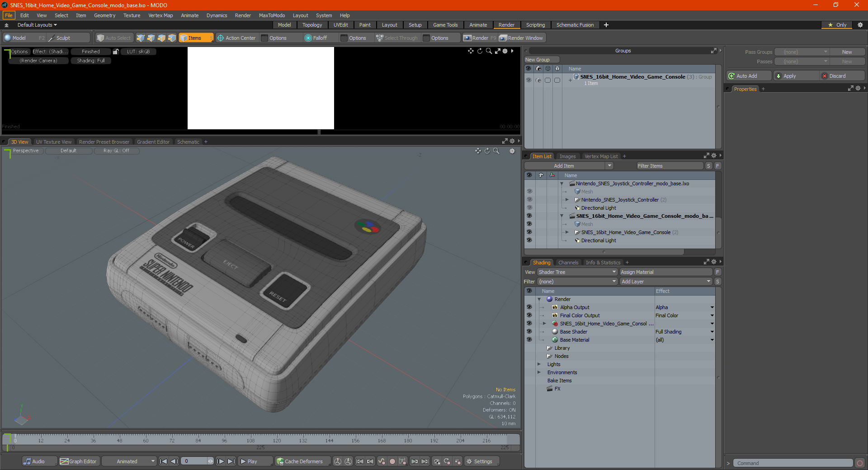Toggle visibility of SNES_16bit_Home_Video_Game_Console item
The image size is (868, 470).
click(529, 232)
